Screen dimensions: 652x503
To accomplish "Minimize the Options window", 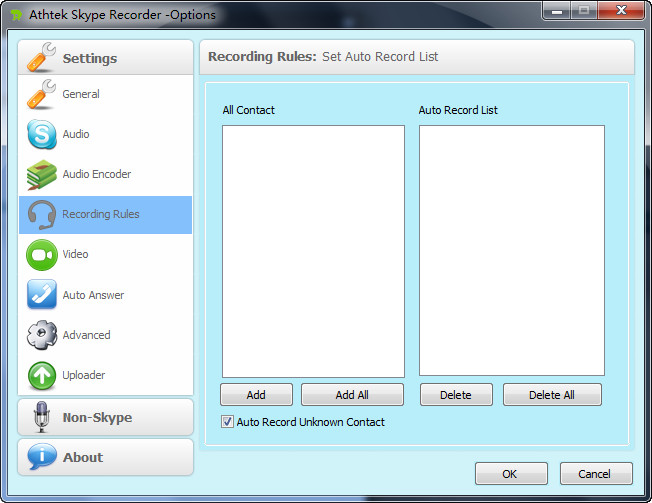I will pyautogui.click(x=557, y=10).
